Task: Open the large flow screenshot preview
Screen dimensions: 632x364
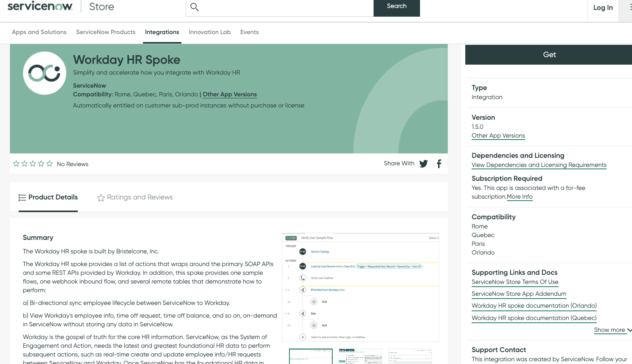Action: [x=360, y=287]
